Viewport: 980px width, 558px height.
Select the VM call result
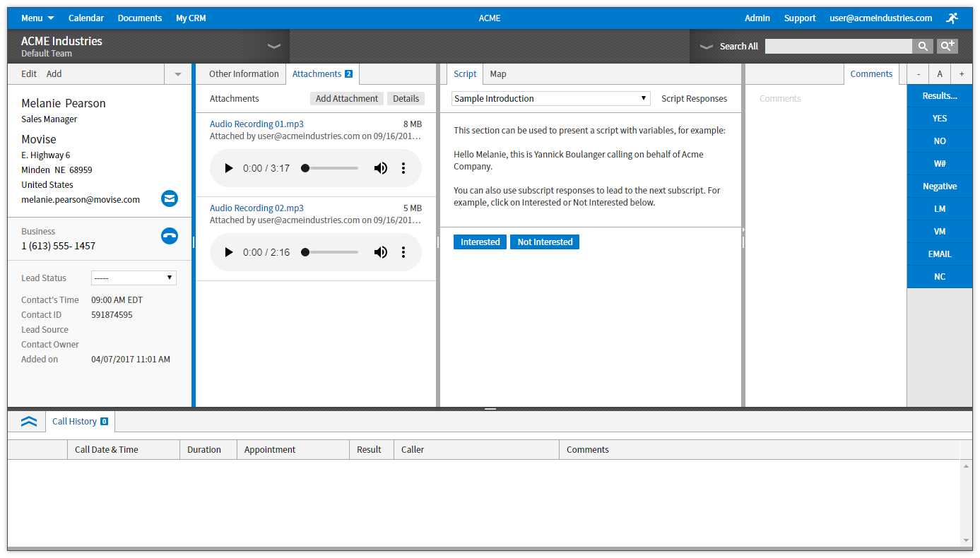click(x=940, y=232)
